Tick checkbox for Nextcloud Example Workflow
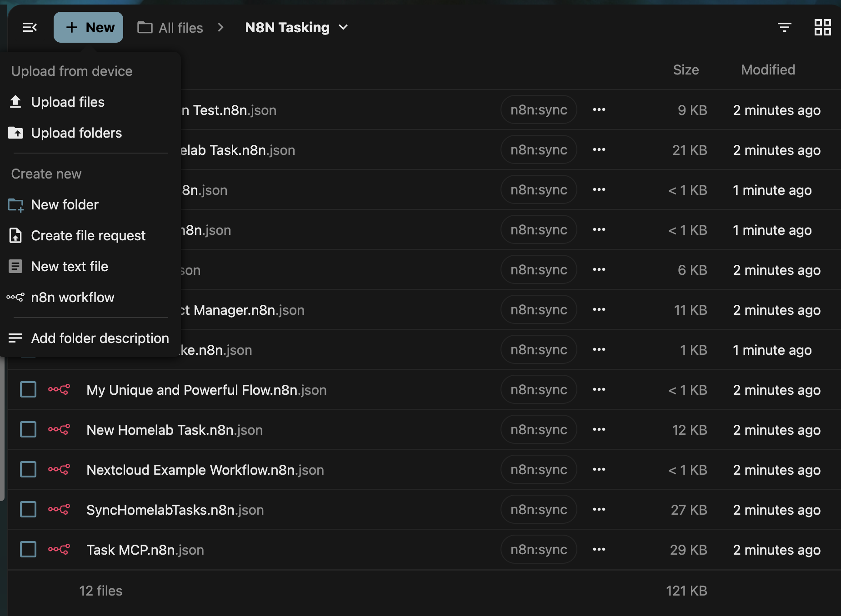 [28, 469]
